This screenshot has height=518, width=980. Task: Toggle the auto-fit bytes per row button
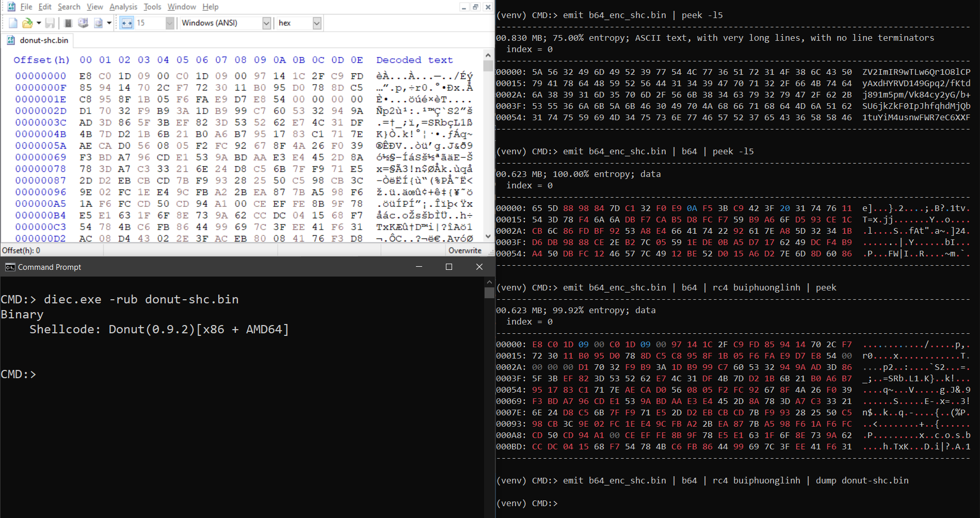126,23
